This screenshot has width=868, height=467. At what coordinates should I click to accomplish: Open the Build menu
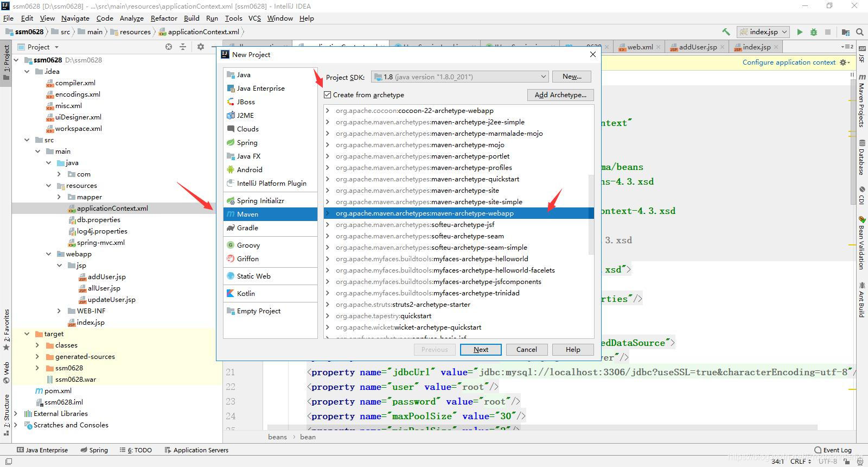(x=192, y=18)
